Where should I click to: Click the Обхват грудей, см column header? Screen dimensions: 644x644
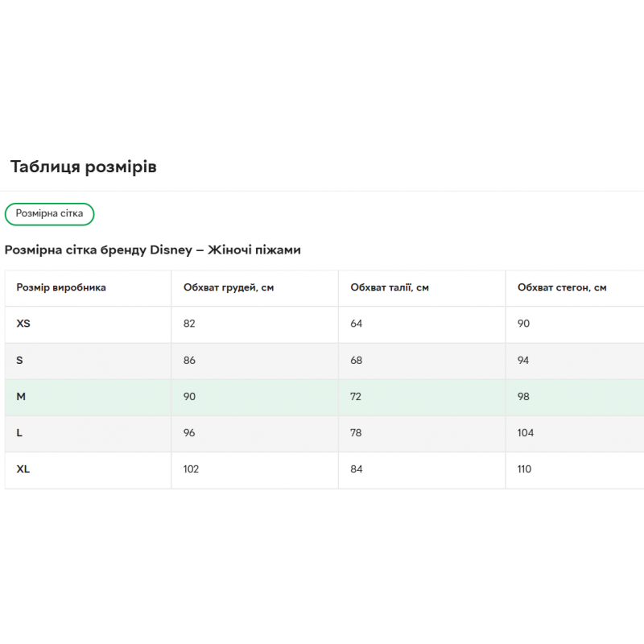[x=229, y=287]
